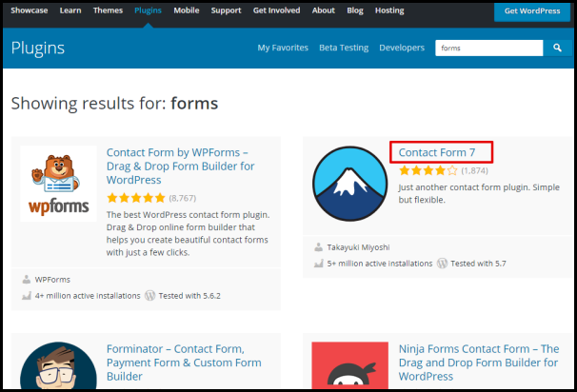This screenshot has width=577, height=392.
Task: Go to the Themes section
Action: point(108,10)
